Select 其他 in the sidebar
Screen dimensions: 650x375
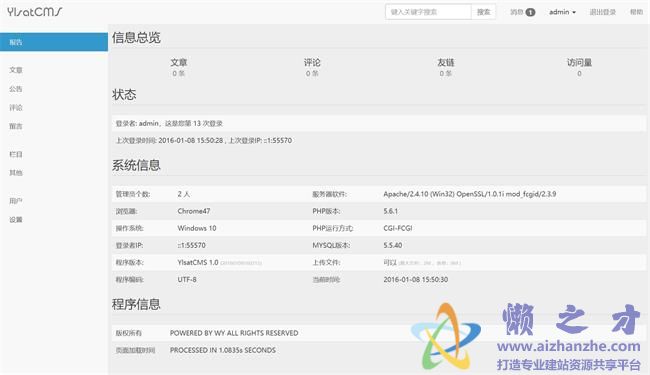[x=16, y=173]
